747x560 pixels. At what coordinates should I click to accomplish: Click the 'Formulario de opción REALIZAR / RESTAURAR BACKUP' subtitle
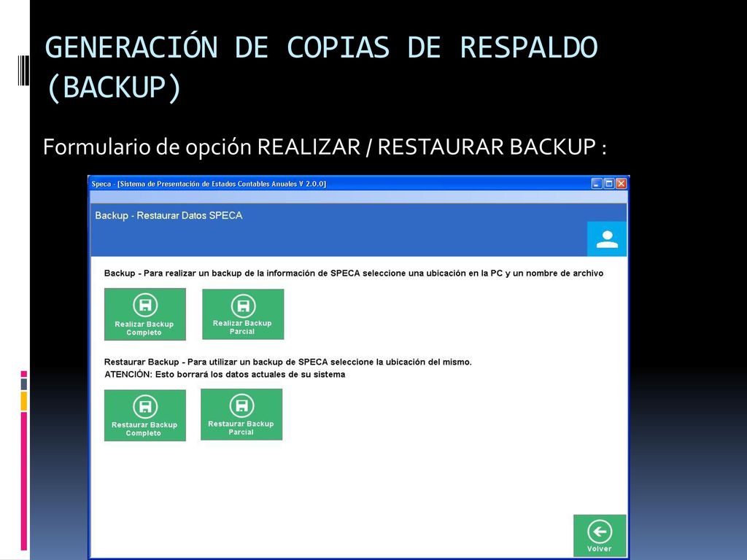[x=325, y=147]
